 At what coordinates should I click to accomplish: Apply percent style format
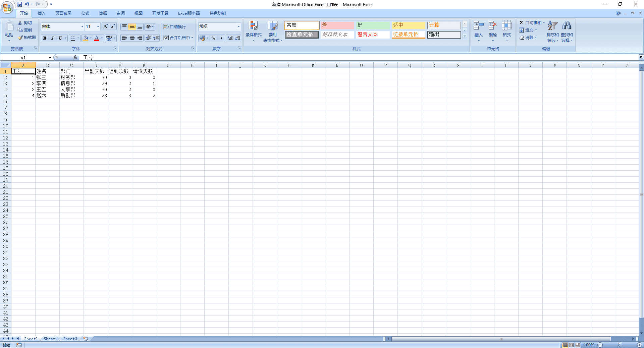[x=214, y=38]
